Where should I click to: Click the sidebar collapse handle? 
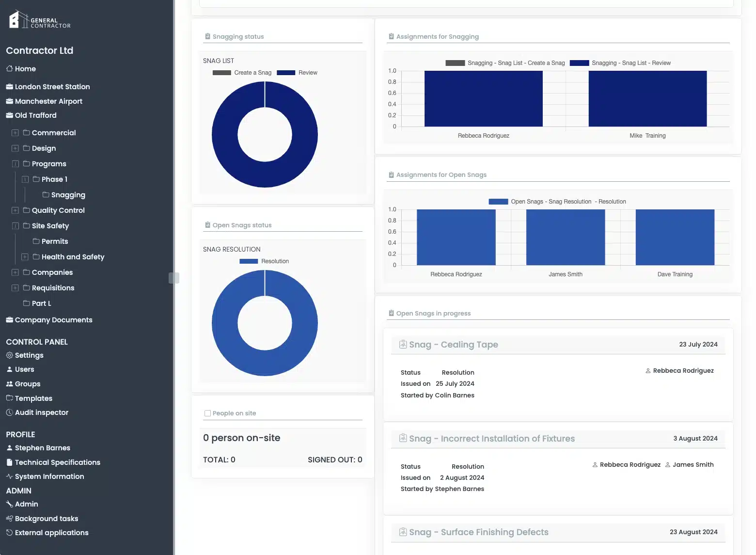point(174,278)
